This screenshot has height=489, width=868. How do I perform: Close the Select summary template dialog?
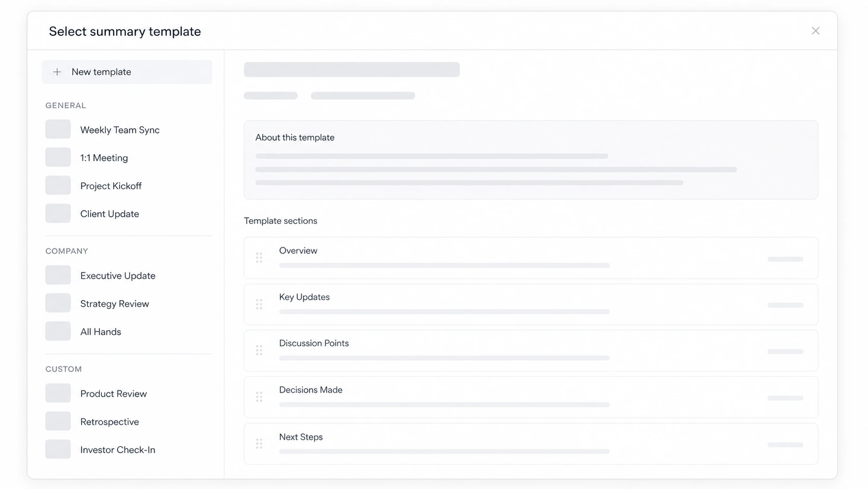(815, 31)
